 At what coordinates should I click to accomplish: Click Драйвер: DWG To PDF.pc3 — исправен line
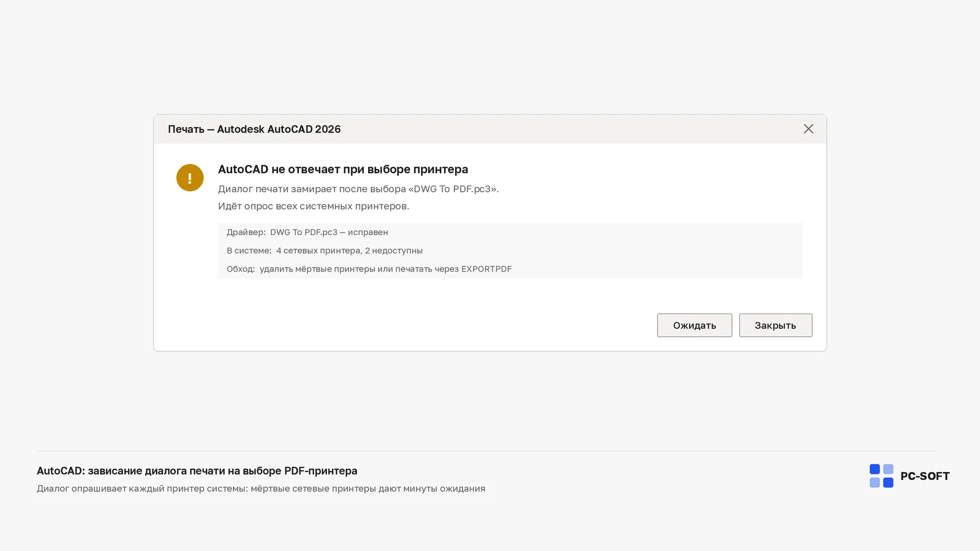coord(307,232)
